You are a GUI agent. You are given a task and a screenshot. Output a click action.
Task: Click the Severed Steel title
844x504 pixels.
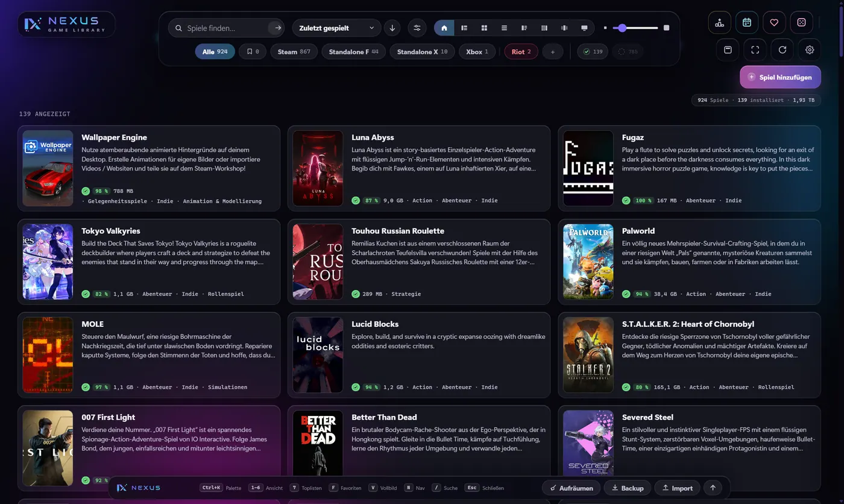647,417
